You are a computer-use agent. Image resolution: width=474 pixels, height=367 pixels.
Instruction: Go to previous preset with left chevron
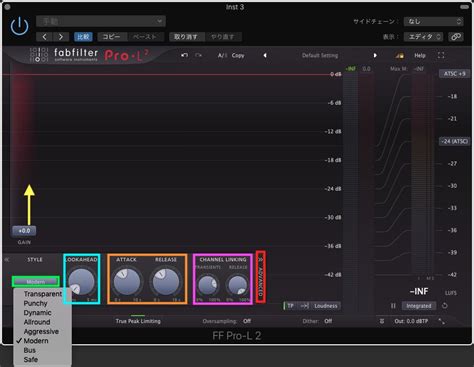44,37
